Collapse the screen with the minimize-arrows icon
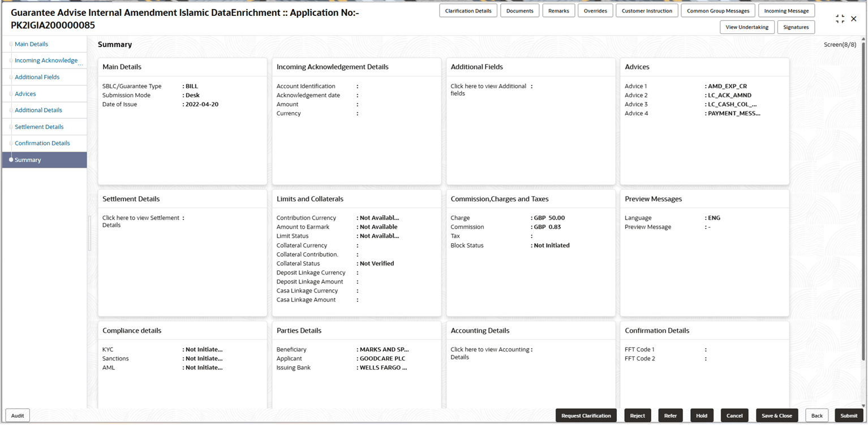 tap(840, 19)
